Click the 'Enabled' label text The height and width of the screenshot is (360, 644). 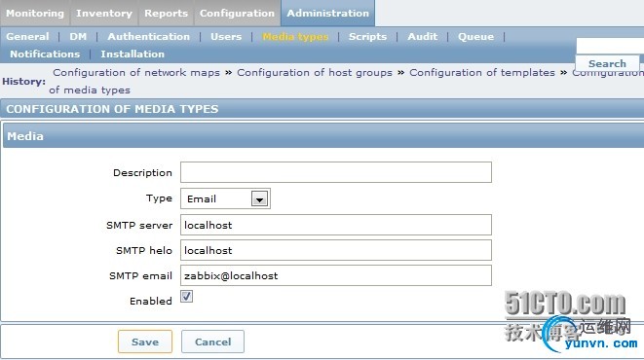coord(151,301)
